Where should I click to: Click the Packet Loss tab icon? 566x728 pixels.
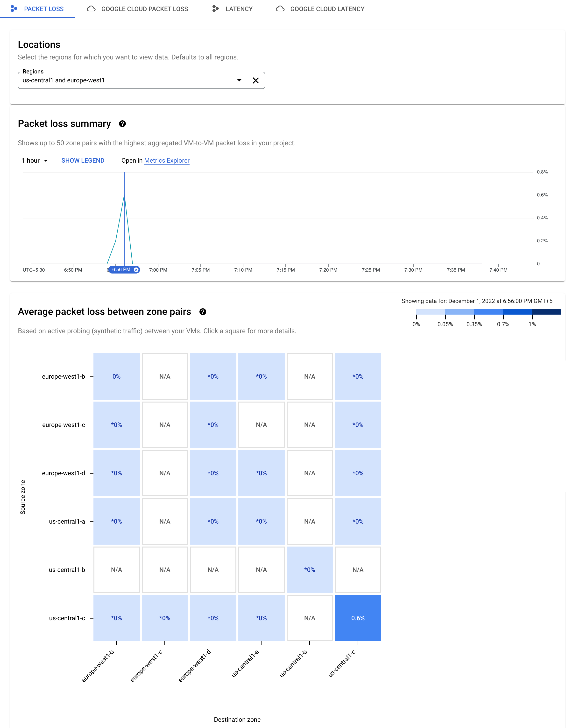pyautogui.click(x=14, y=9)
